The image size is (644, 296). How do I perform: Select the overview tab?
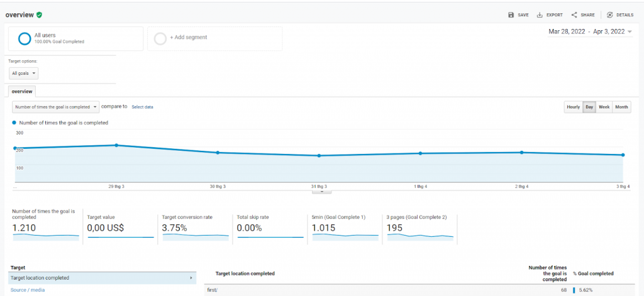[22, 91]
